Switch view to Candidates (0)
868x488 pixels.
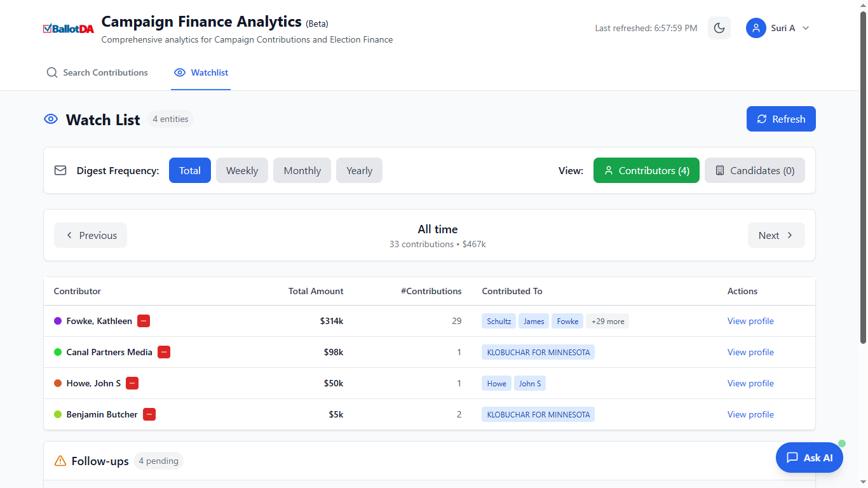[754, 170]
